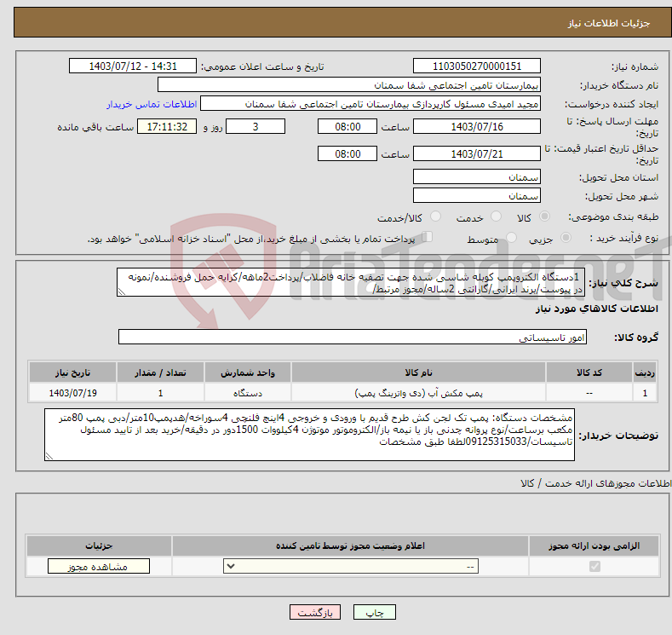Click the need date cell 1403/07/19
Screen dimensions: 672x635
tap(72, 393)
